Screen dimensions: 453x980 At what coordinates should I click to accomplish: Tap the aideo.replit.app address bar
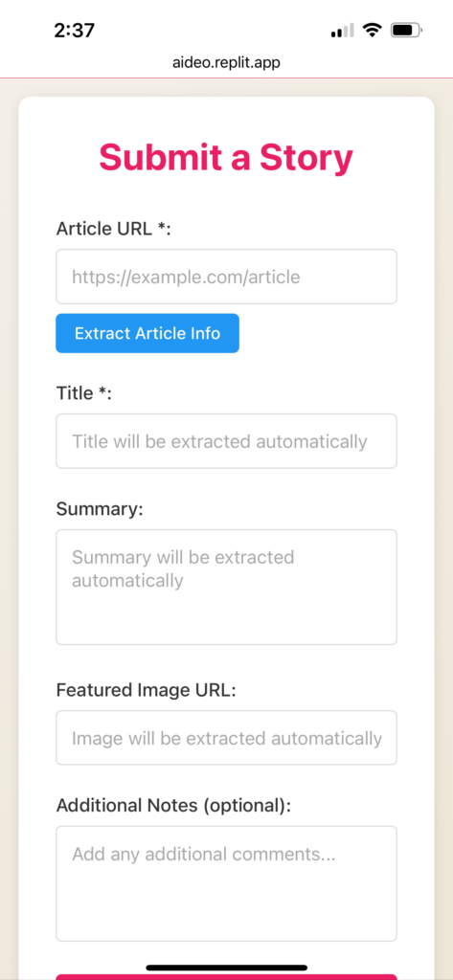coord(226,62)
